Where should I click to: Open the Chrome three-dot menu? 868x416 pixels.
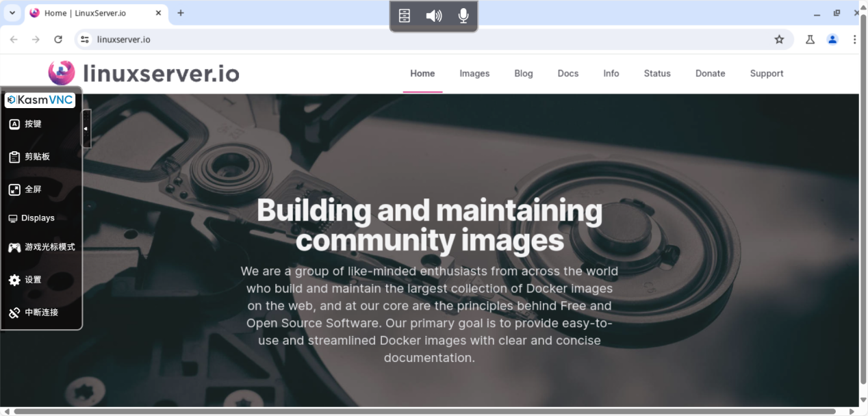coord(855,40)
